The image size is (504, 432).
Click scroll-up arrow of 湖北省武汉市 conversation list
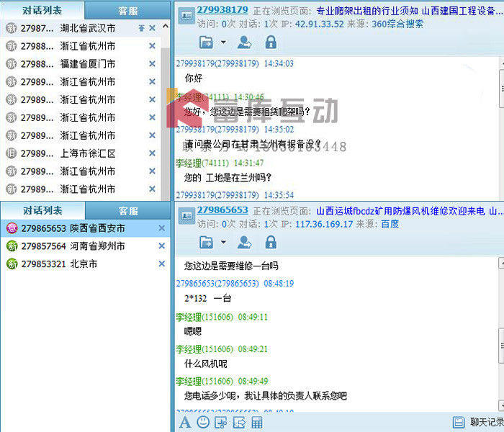(x=165, y=26)
